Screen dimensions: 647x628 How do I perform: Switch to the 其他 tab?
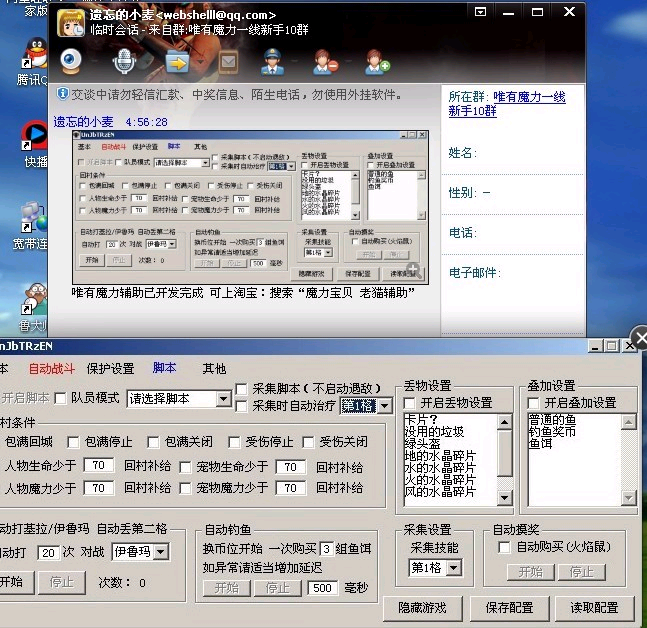214,368
